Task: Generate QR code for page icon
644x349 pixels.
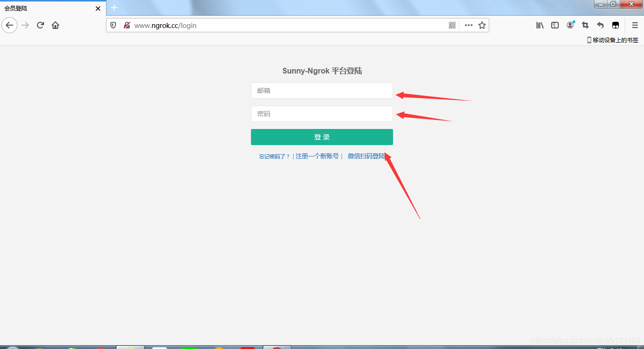Action: click(452, 25)
